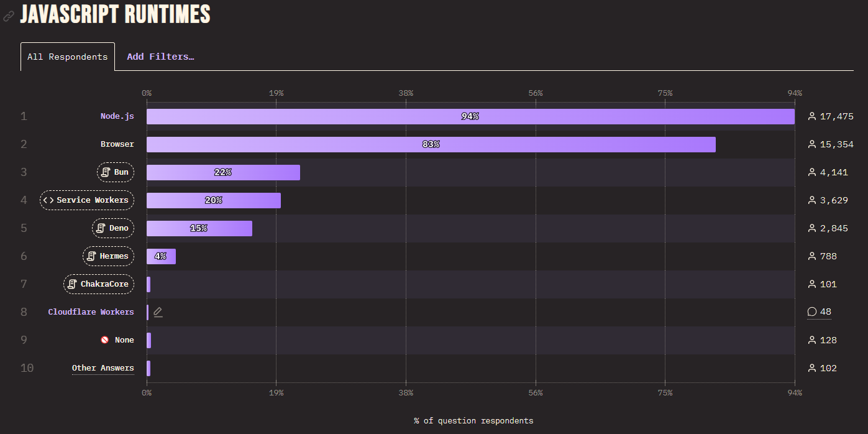The image size is (868, 434).
Task: Click the JavaScript Runtimes heading
Action: 116,14
